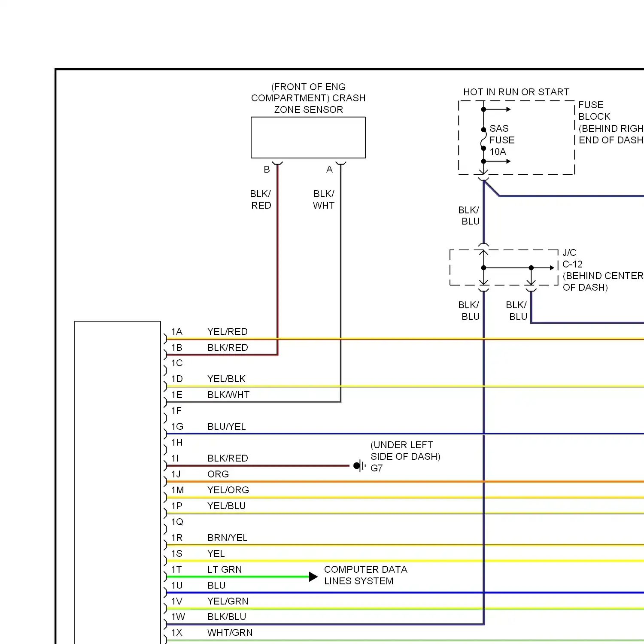Click the 'SAS FUSE 10A' label
The image size is (644, 644).
click(x=502, y=140)
